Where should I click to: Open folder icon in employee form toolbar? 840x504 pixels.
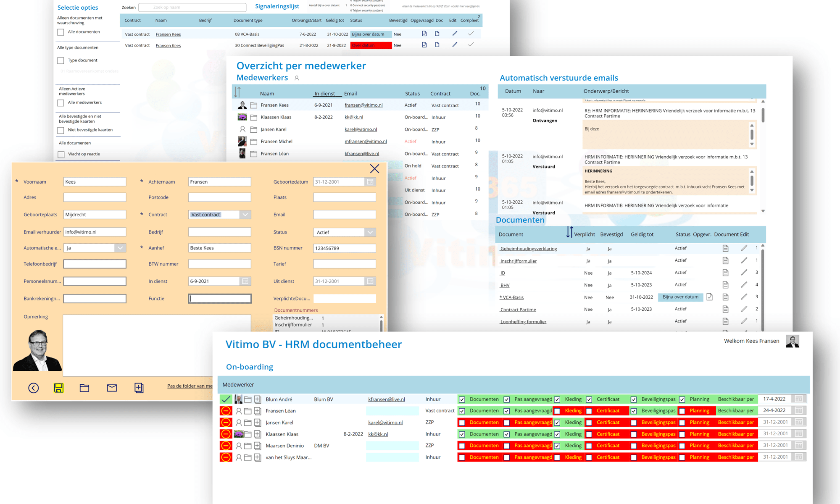coord(84,388)
